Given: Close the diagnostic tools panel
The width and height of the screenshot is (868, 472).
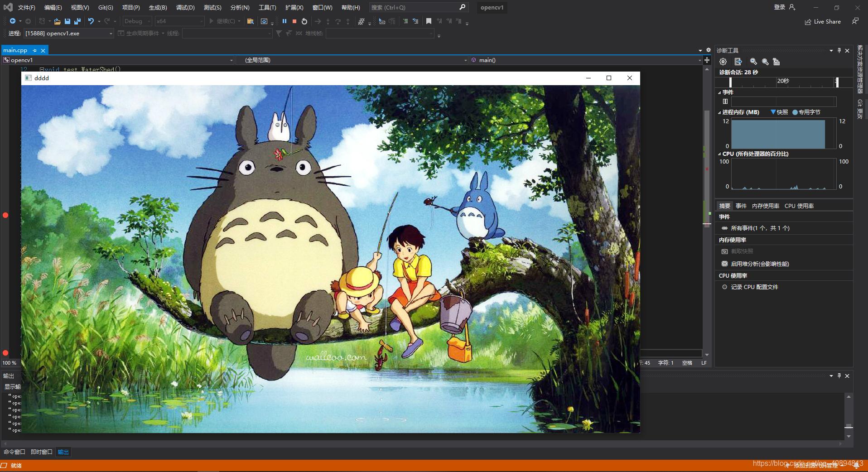Looking at the screenshot, I should (847, 50).
